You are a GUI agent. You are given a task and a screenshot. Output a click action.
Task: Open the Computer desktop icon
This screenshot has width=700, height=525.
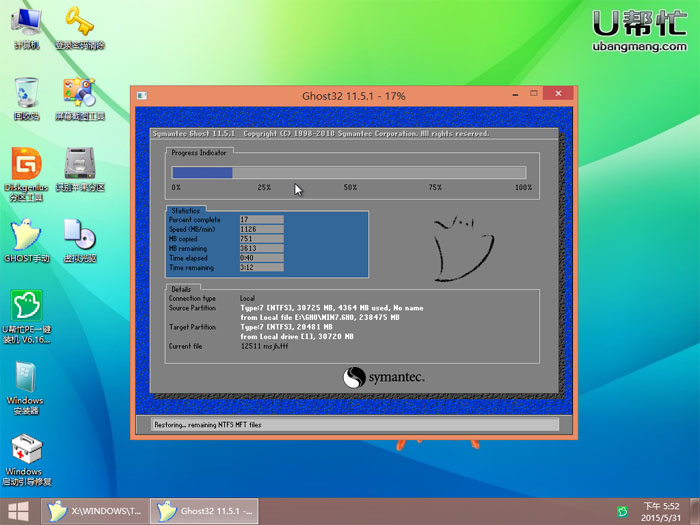pos(27,25)
